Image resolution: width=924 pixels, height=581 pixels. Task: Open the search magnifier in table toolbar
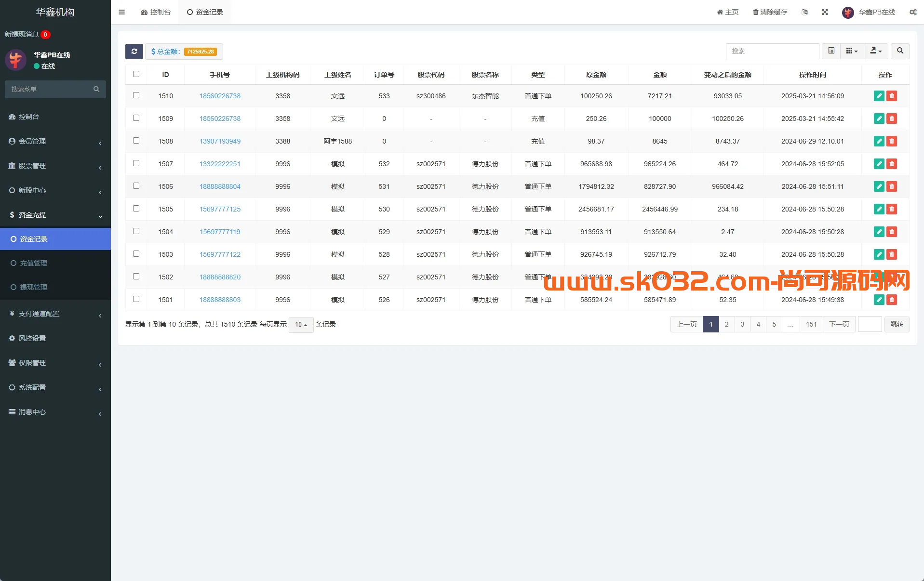[899, 51]
